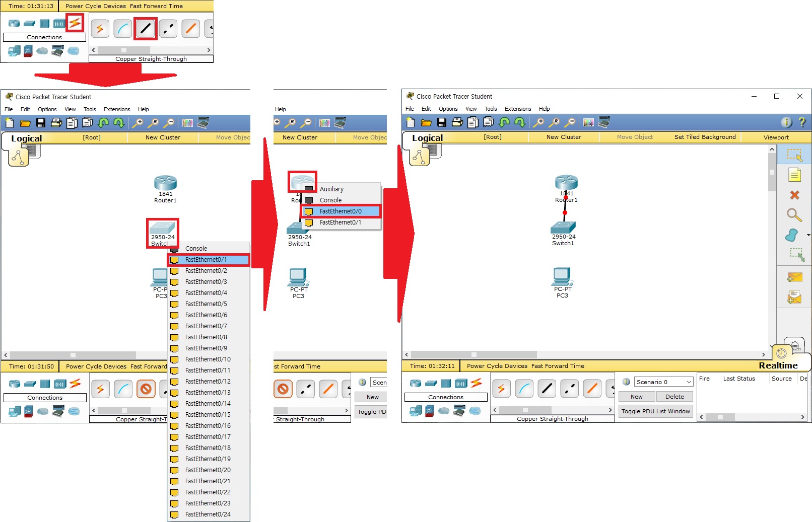
Task: Open the Scenario 0 dropdown
Action: tap(663, 382)
